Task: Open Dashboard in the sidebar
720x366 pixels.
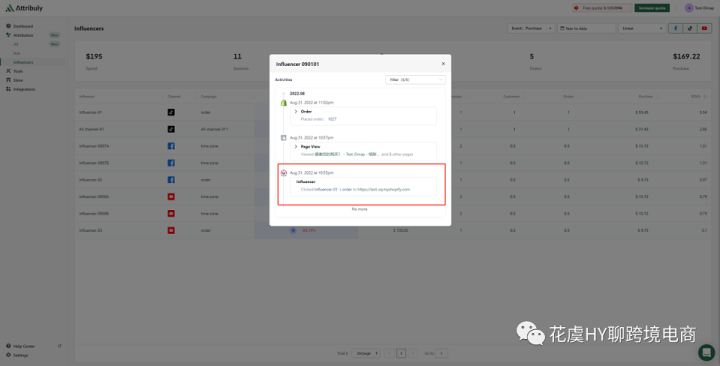Action: [x=23, y=26]
